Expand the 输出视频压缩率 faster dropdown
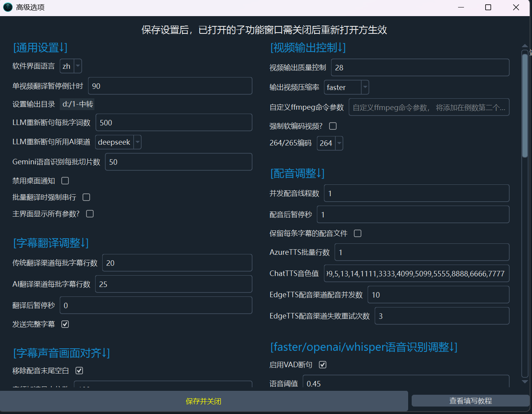 coord(364,87)
